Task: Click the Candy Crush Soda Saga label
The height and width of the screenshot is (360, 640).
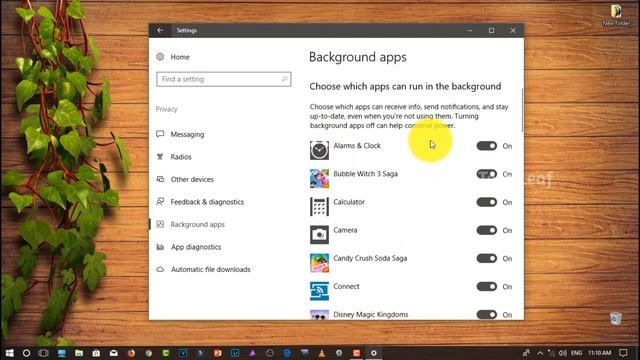Action: click(370, 258)
